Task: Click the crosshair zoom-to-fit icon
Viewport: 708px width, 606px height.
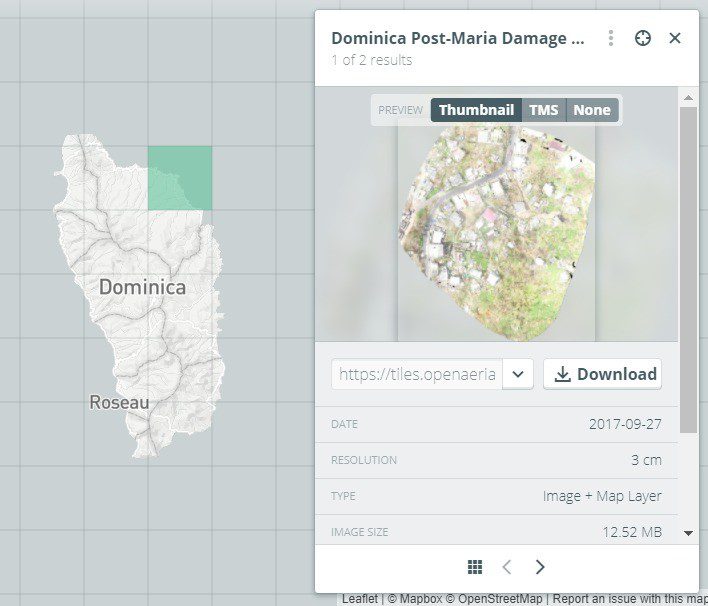Action: (643, 38)
